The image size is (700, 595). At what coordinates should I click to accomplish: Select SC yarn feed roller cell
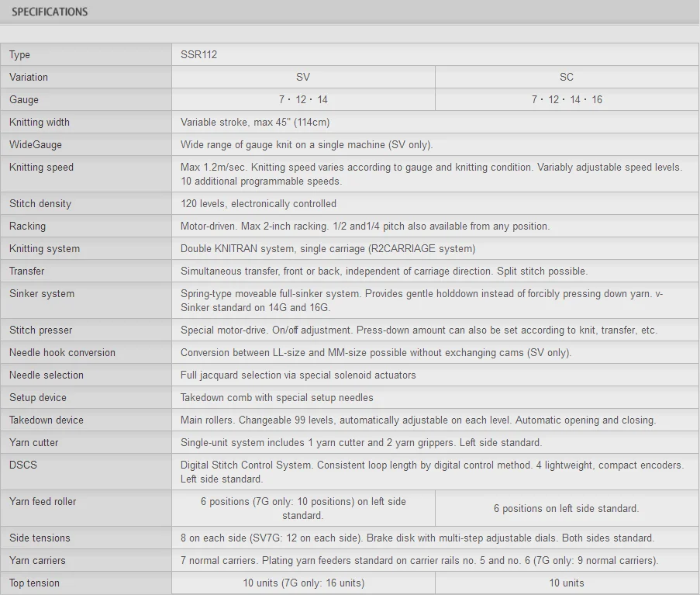point(567,509)
